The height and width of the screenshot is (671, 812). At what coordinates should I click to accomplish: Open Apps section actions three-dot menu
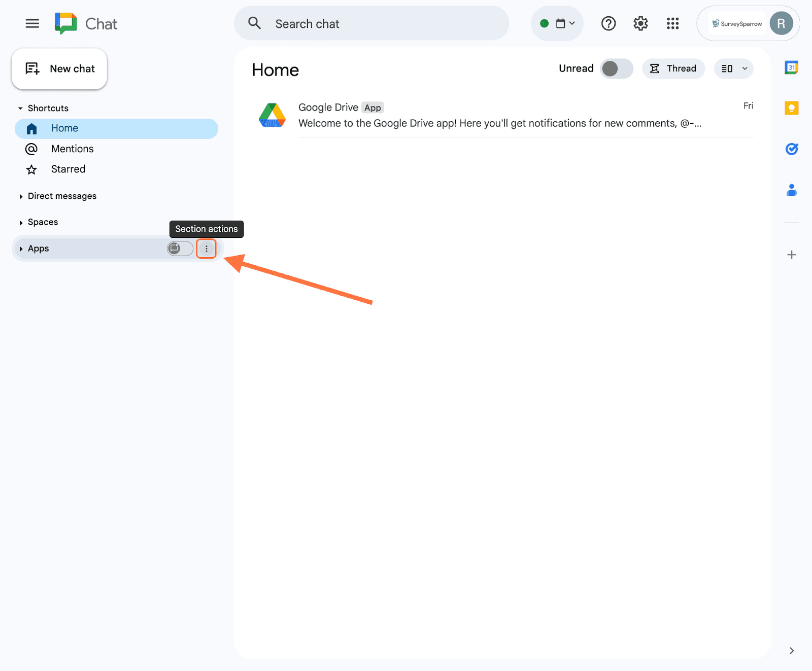206,249
